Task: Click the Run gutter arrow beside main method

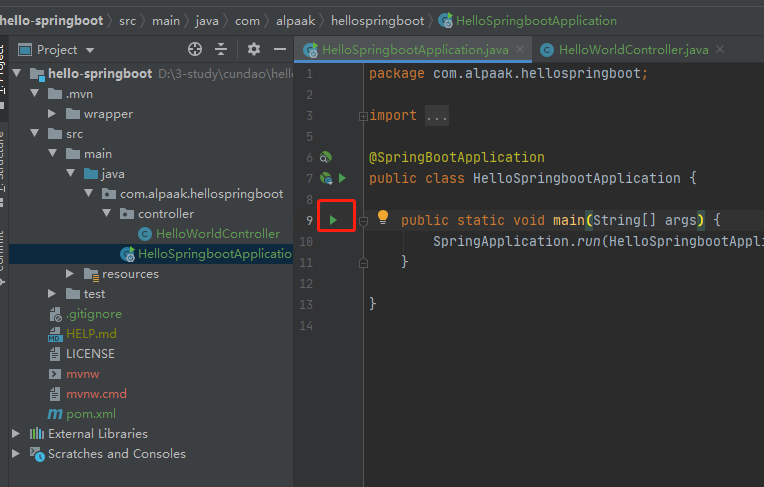Action: tap(333, 220)
